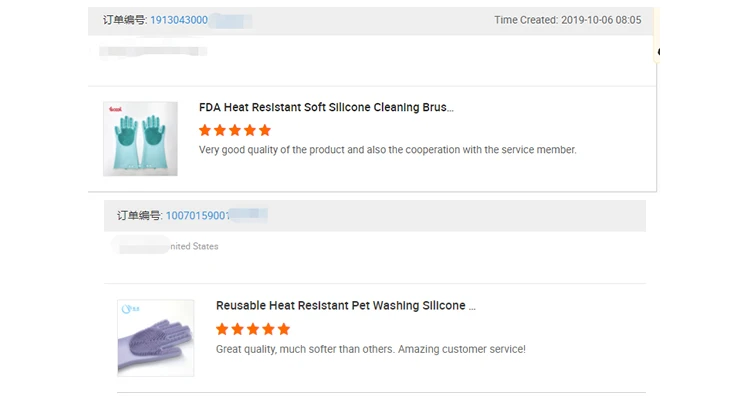
Task: Click third star of green gloves review
Action: point(235,130)
